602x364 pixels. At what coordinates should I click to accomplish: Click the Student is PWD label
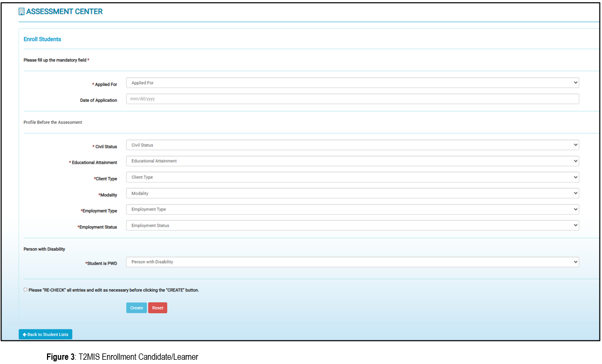(102, 263)
